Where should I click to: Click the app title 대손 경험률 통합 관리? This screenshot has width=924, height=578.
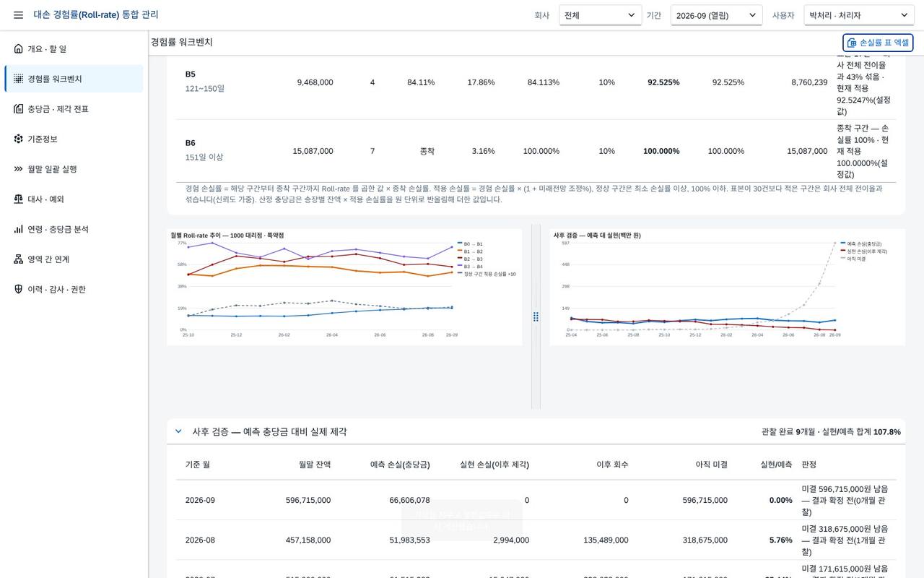pyautogui.click(x=96, y=14)
